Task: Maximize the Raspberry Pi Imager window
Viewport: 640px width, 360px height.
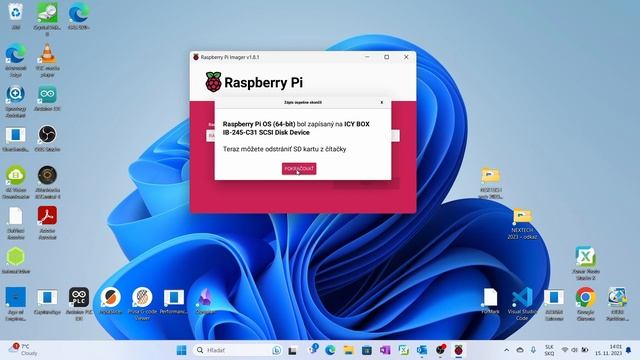Action: click(387, 57)
